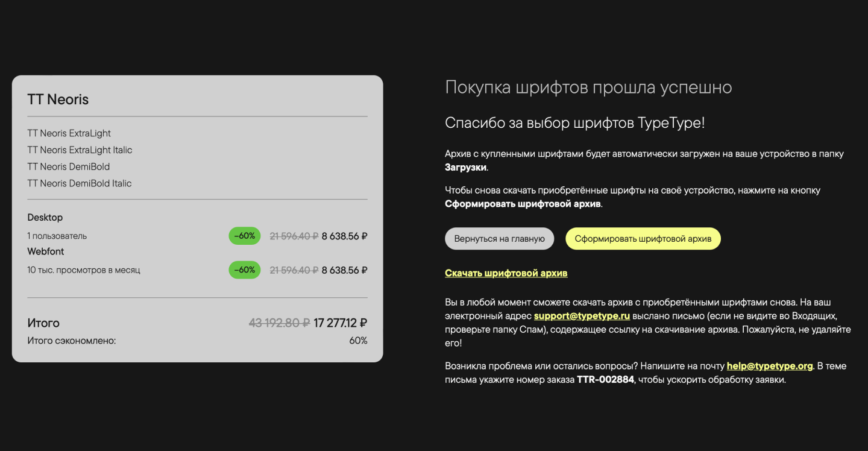
Task: Click the Итого сэкономлено label
Action: 72,341
